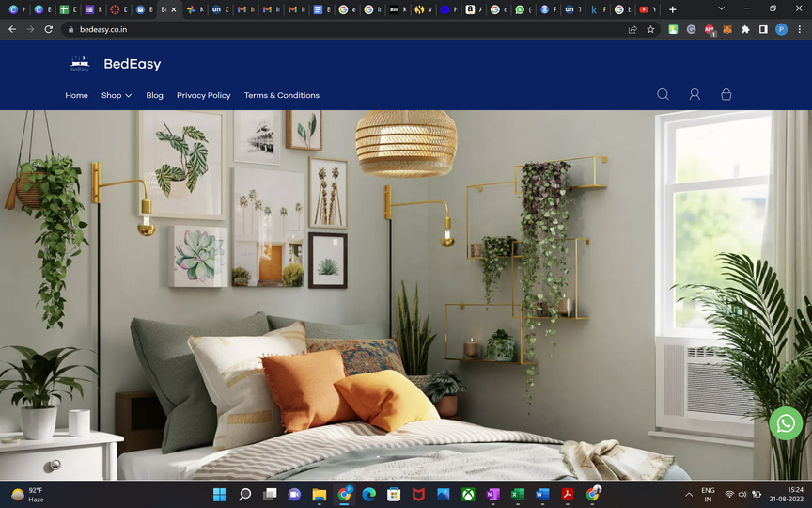Open Excel from the taskbar
Viewport: 812px width, 508px height.
click(x=517, y=495)
